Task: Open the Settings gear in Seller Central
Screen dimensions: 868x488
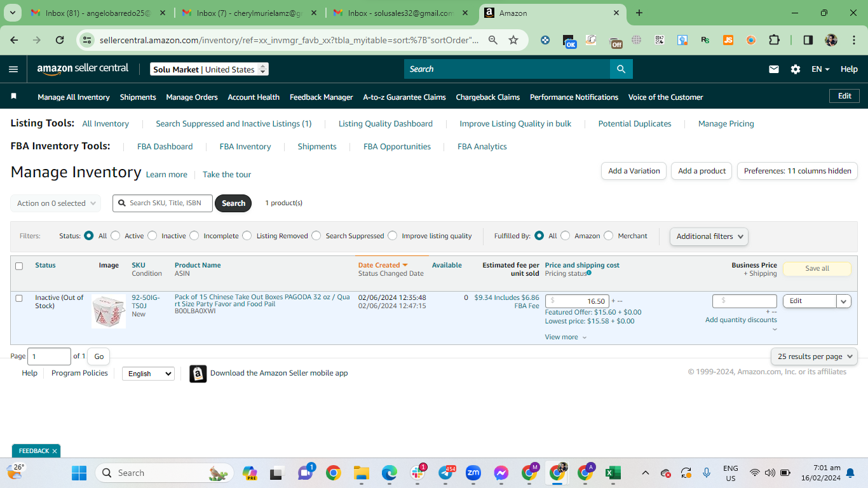Action: 796,69
